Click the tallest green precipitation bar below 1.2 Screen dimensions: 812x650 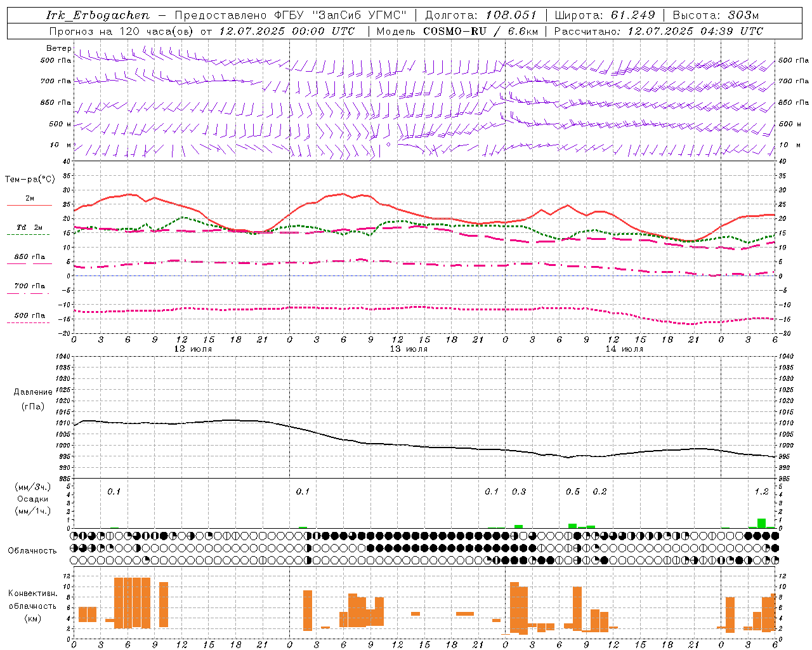[x=761, y=523]
